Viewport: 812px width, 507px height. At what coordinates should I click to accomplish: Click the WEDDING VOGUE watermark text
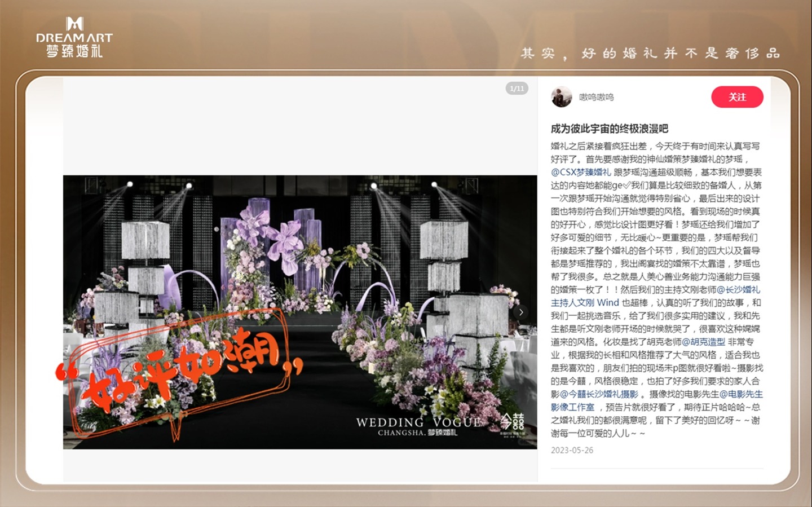point(418,422)
